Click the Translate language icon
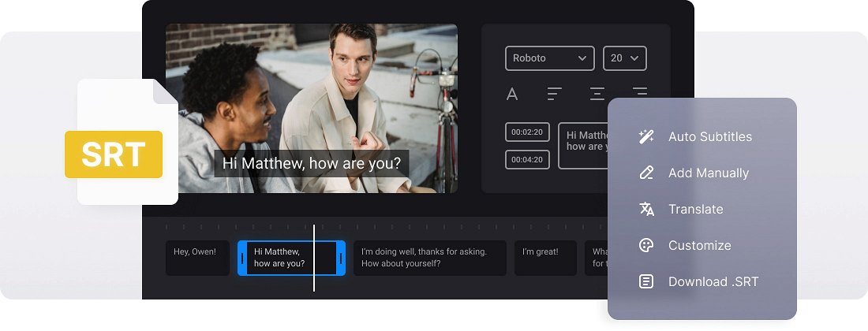 [646, 209]
